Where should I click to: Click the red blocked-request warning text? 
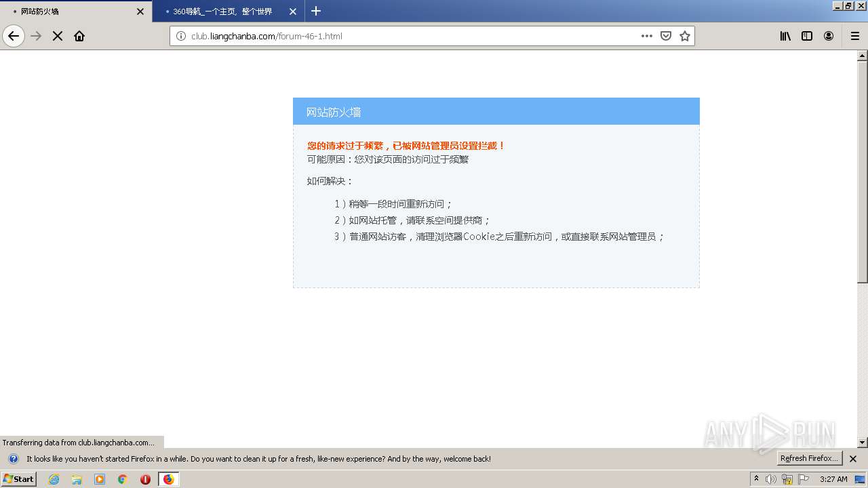click(x=406, y=146)
